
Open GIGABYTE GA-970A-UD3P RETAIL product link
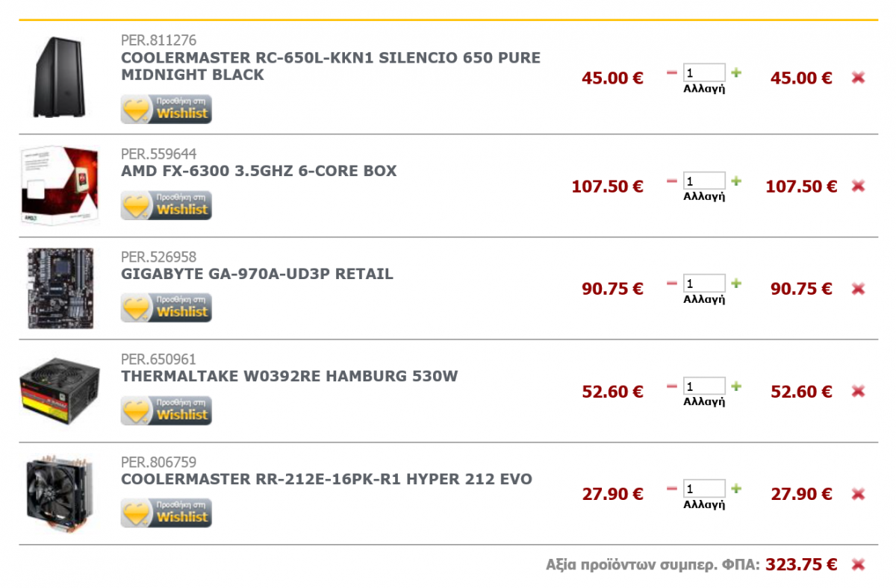[x=257, y=274]
